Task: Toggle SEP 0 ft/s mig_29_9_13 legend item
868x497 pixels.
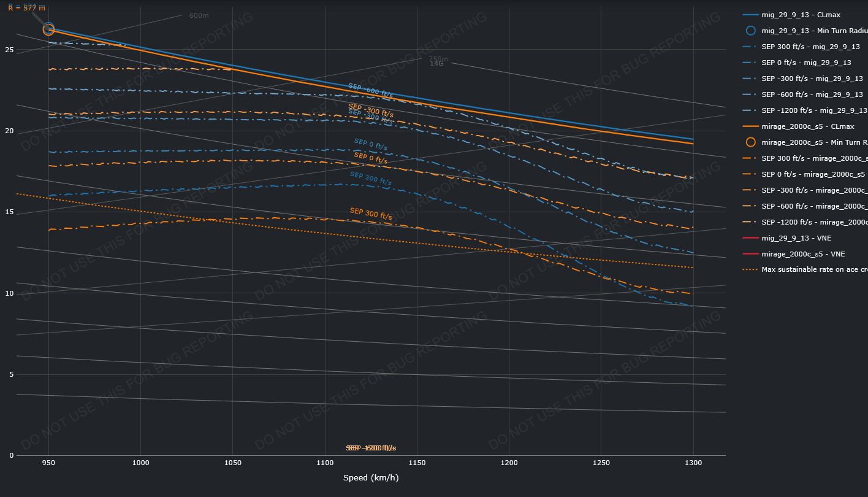Action: tap(806, 63)
